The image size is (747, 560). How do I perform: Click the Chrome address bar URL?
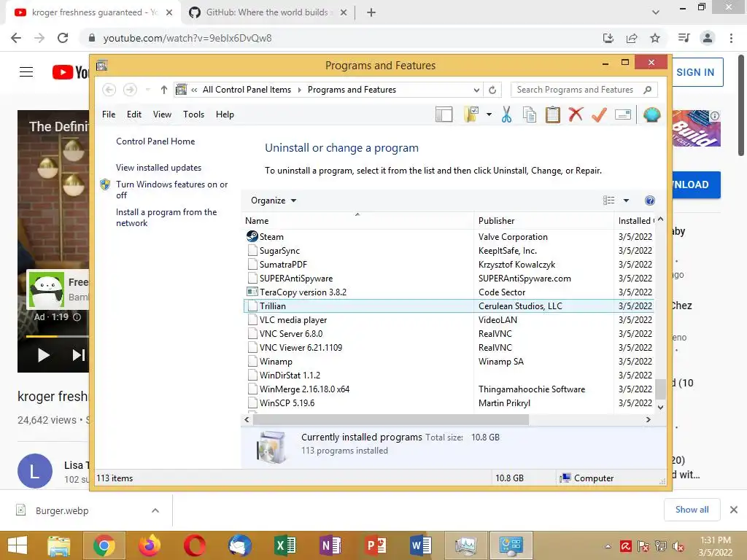click(187, 38)
